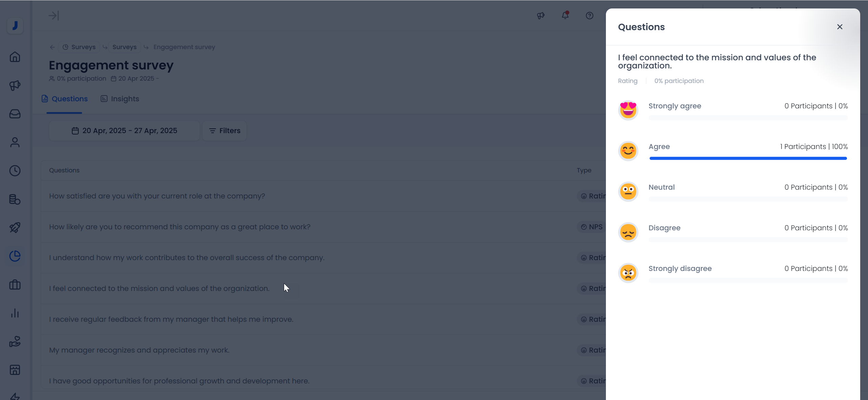
Task: Select the pie chart surveys sidebar icon
Action: pos(15,256)
